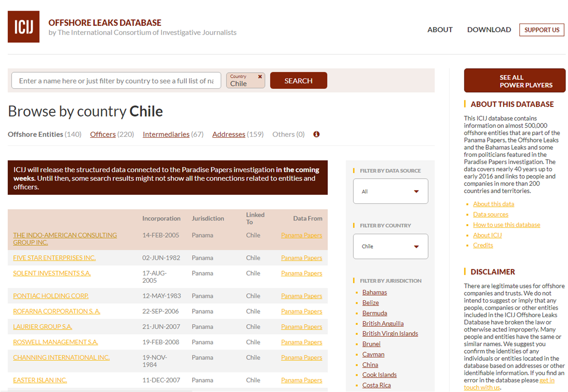This screenshot has width=568, height=392.
Task: Open the Data sources link
Action: (x=491, y=214)
